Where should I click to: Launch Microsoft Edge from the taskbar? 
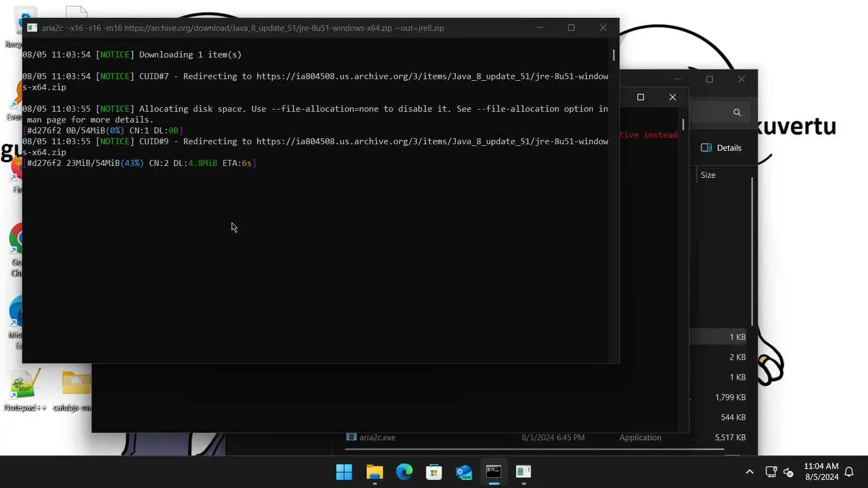pos(404,472)
